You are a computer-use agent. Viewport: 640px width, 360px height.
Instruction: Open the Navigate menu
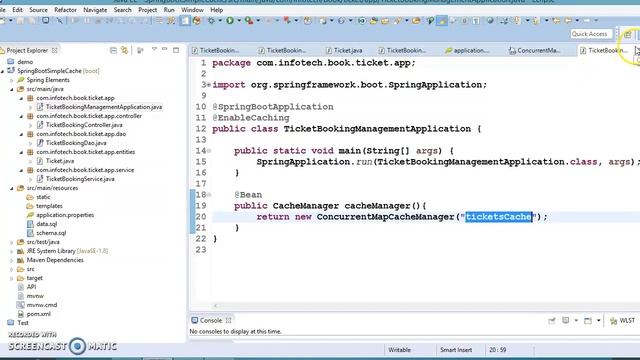click(95, 10)
